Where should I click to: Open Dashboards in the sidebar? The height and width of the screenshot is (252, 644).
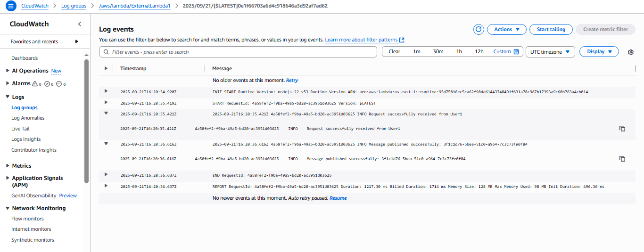point(25,58)
